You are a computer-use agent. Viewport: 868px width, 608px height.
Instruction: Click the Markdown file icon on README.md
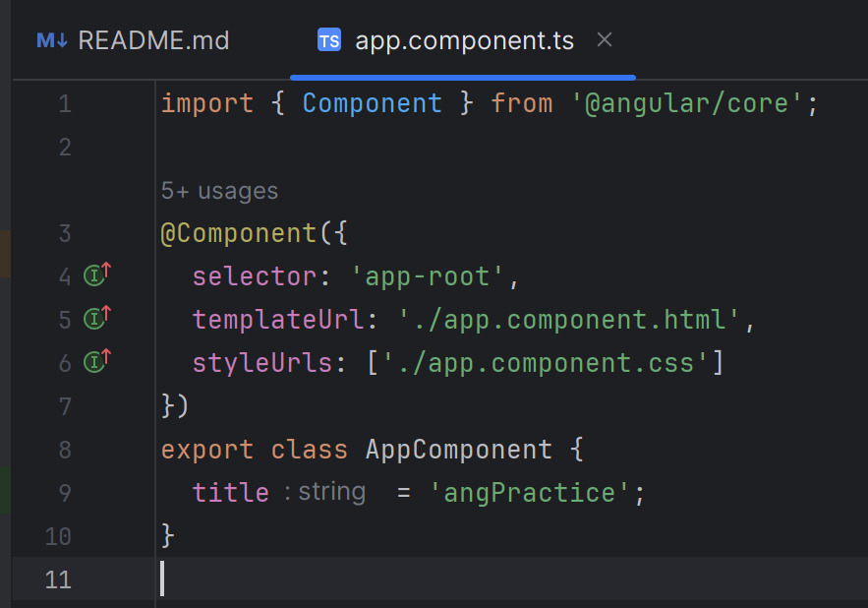[52, 40]
